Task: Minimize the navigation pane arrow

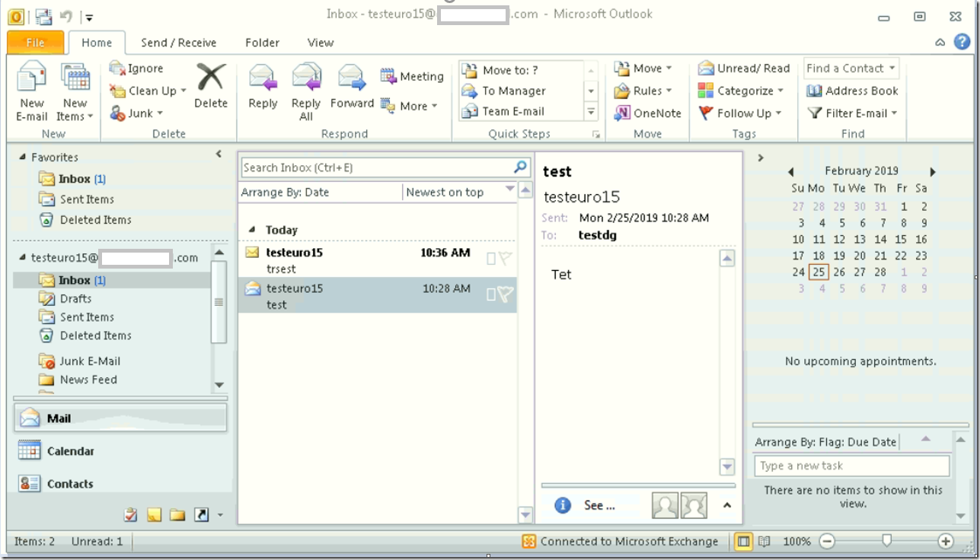Action: tap(219, 154)
